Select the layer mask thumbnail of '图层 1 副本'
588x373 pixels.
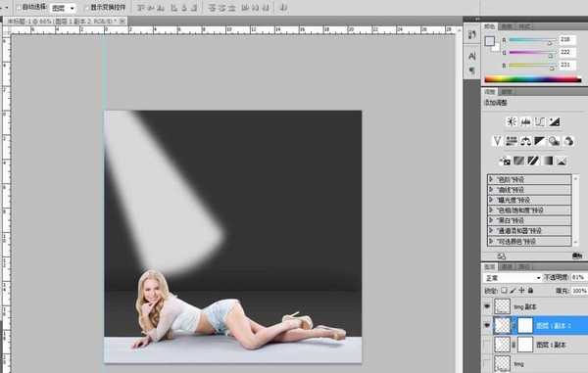[x=525, y=345]
